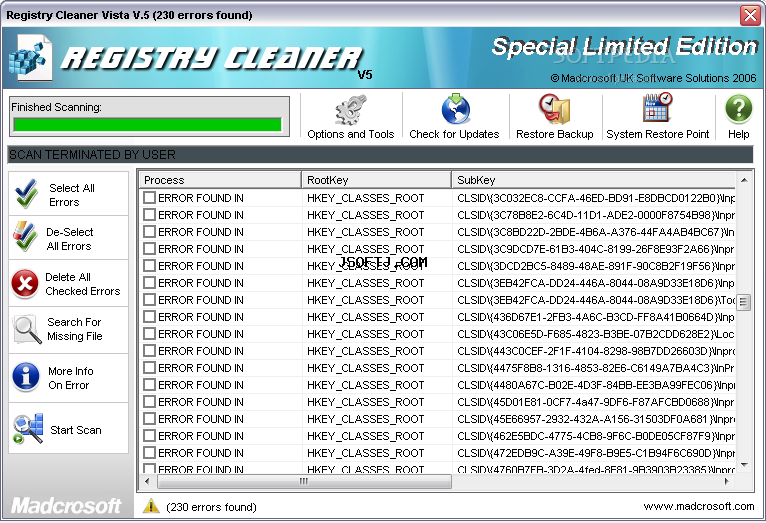766x523 pixels.
Task: Click the horizontal scrollbar right arrow
Action: [727, 481]
